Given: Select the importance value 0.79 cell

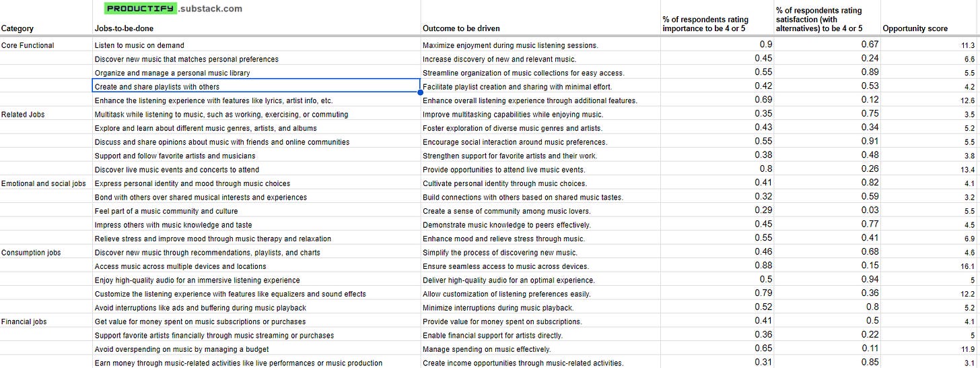Looking at the screenshot, I should [717, 294].
